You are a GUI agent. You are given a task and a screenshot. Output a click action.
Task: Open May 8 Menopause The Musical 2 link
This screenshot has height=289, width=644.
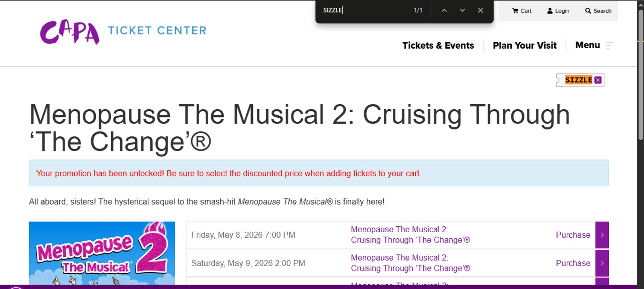tap(410, 235)
